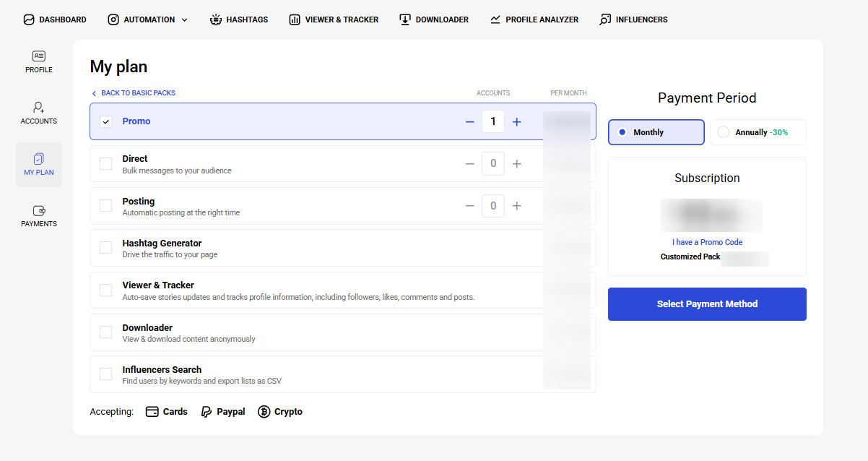Open Profile Analyzer chart icon
868x461 pixels.
(x=495, y=20)
